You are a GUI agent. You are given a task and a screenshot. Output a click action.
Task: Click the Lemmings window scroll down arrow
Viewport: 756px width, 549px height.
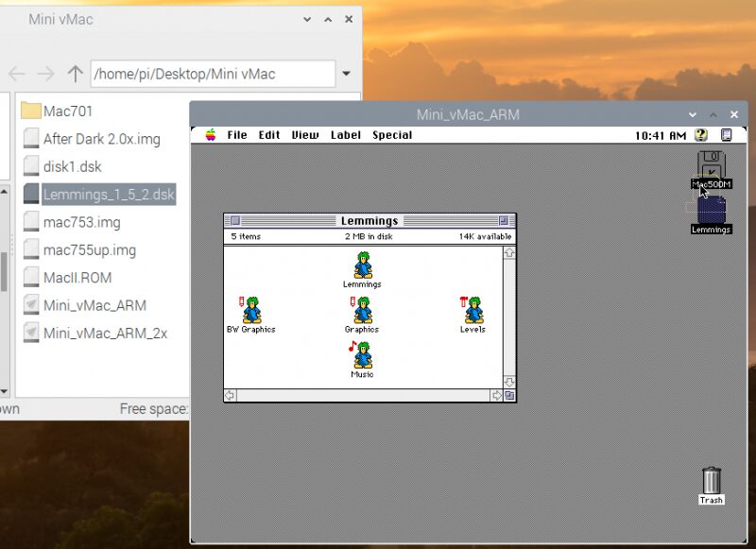[x=509, y=383]
